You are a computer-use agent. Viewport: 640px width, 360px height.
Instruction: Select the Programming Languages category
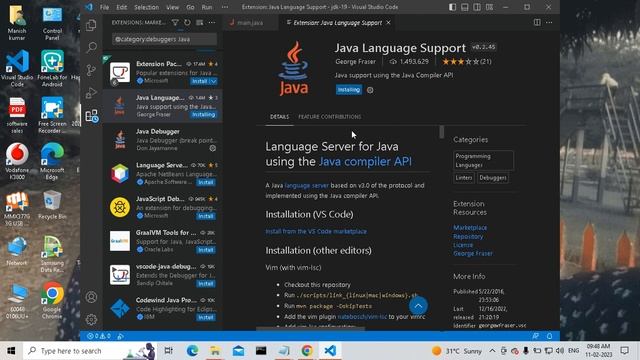(x=483, y=160)
